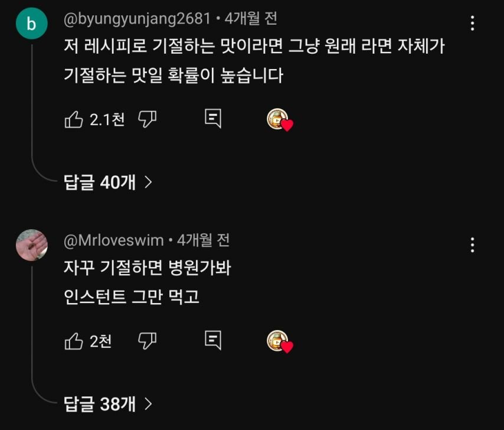Dislike the comment by @byungyunjang2681
Screen dimensions: 504x430
coord(147,120)
